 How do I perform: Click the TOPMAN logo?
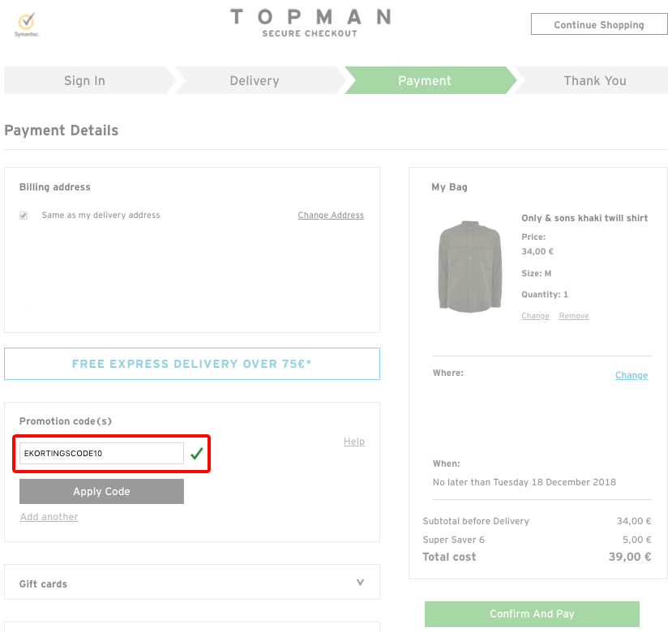tap(310, 17)
